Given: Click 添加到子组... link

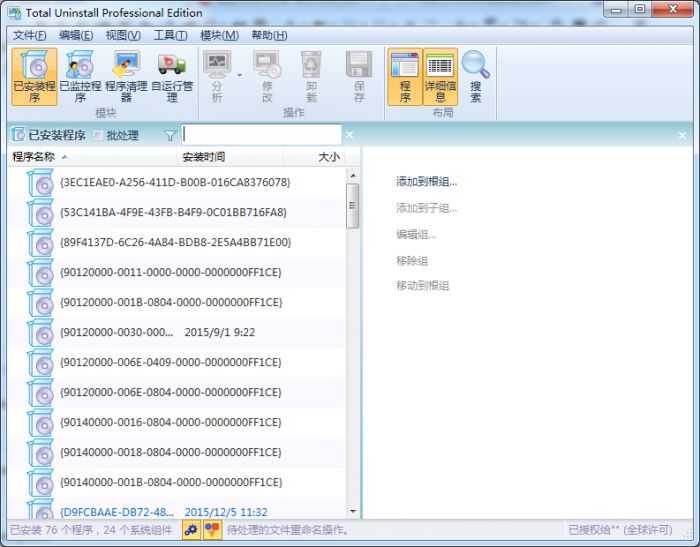Looking at the screenshot, I should point(426,208).
